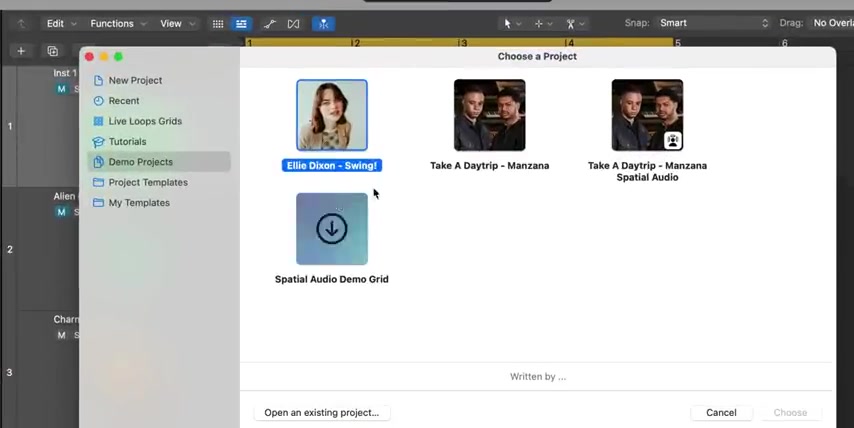Click the New Project document icon

[98, 81]
